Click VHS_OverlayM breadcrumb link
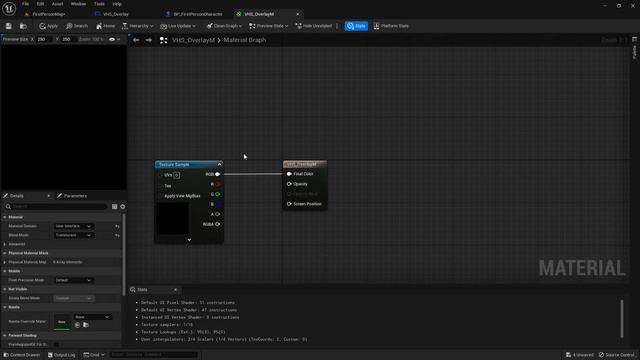Viewport: 640px width, 360px height. 193,40
